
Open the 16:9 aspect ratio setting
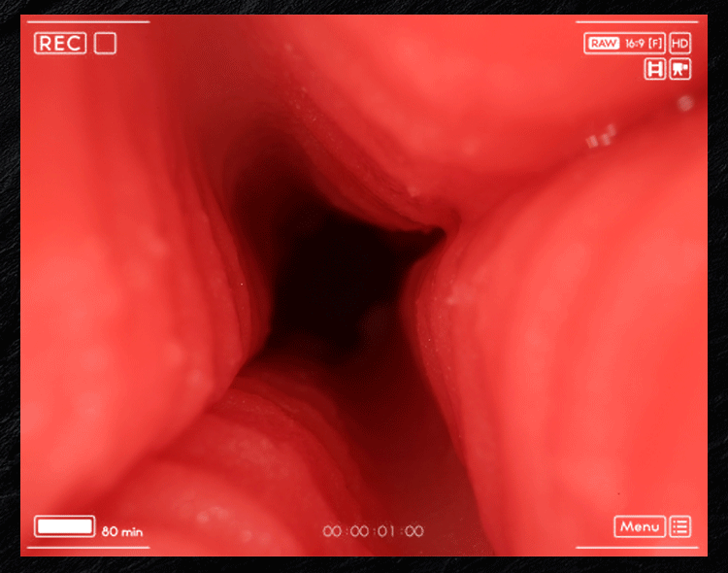pos(635,44)
